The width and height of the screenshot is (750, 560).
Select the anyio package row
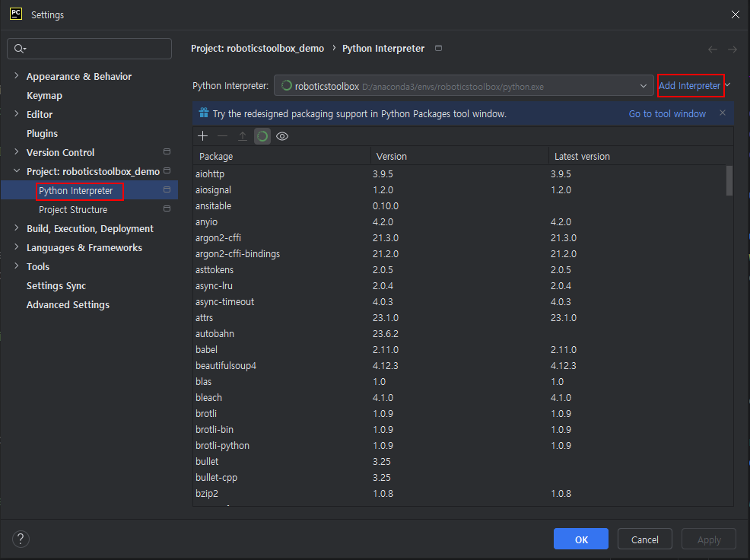[x=459, y=222]
